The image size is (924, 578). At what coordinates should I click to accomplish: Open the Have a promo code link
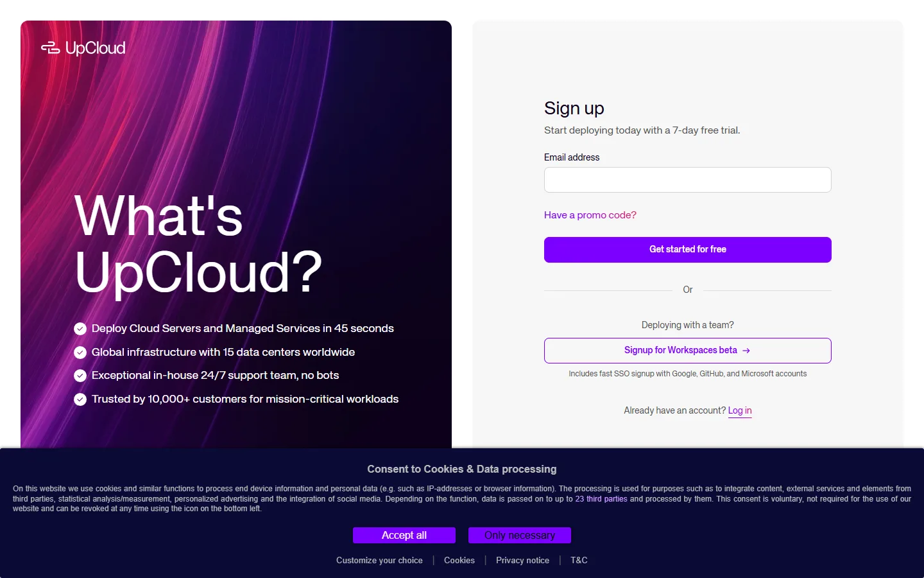590,215
